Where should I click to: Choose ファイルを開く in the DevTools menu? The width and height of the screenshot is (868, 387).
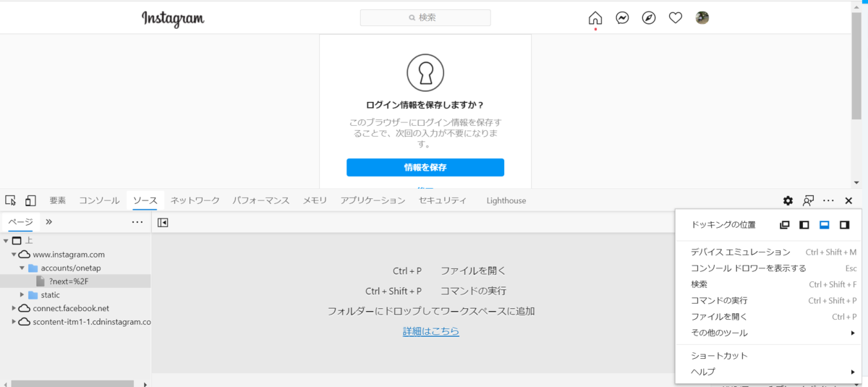coord(769,317)
